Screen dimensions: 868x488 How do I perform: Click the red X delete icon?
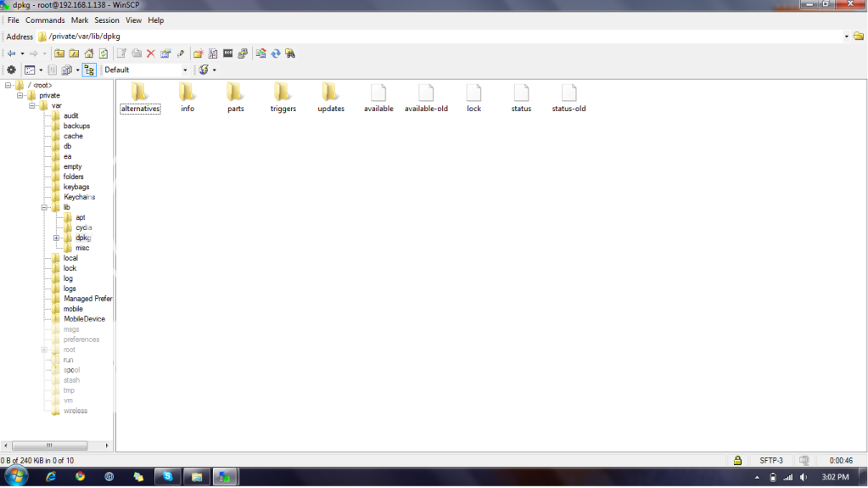point(151,53)
